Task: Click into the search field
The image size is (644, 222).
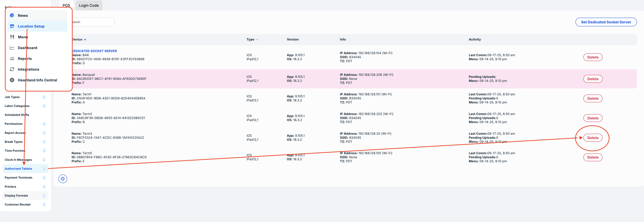Action: 92,22
